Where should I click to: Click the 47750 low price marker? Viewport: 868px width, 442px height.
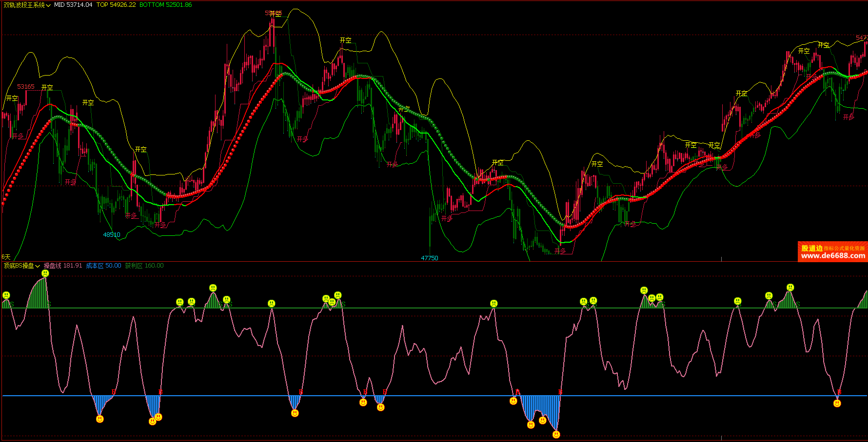430,258
